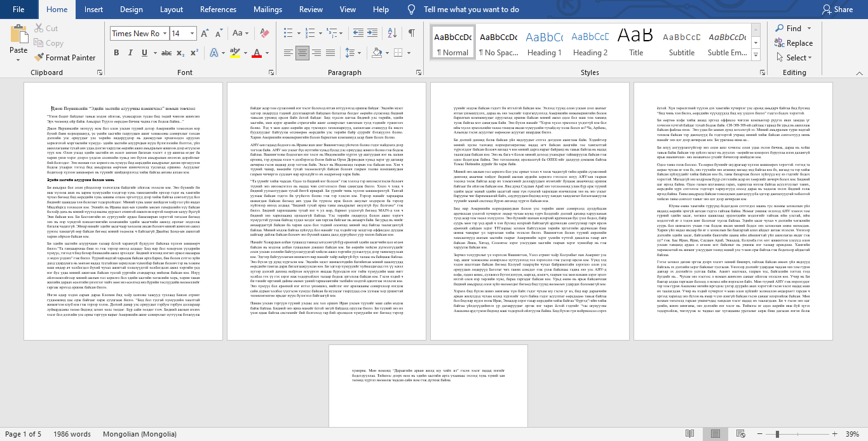Open the font name dropdown
Screen dimensions: 868x441
tap(165, 34)
